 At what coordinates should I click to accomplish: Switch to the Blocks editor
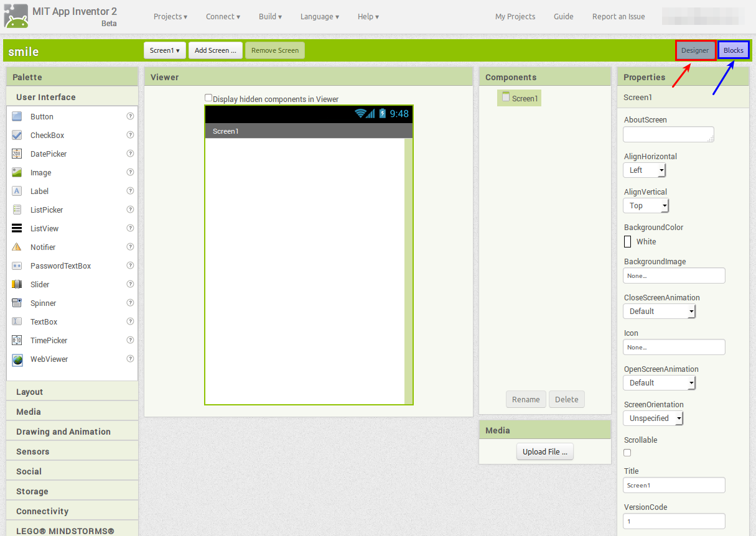coord(733,50)
